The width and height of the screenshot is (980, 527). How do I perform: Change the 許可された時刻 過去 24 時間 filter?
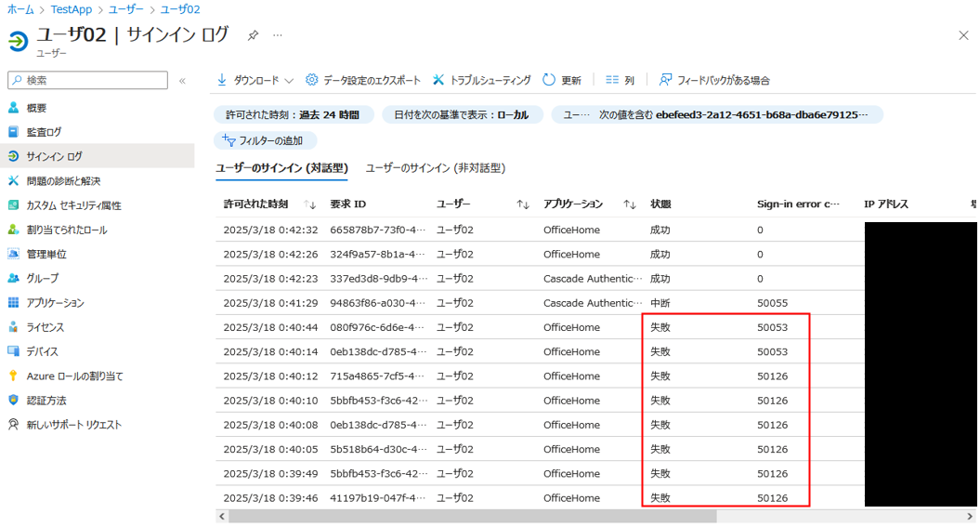294,115
